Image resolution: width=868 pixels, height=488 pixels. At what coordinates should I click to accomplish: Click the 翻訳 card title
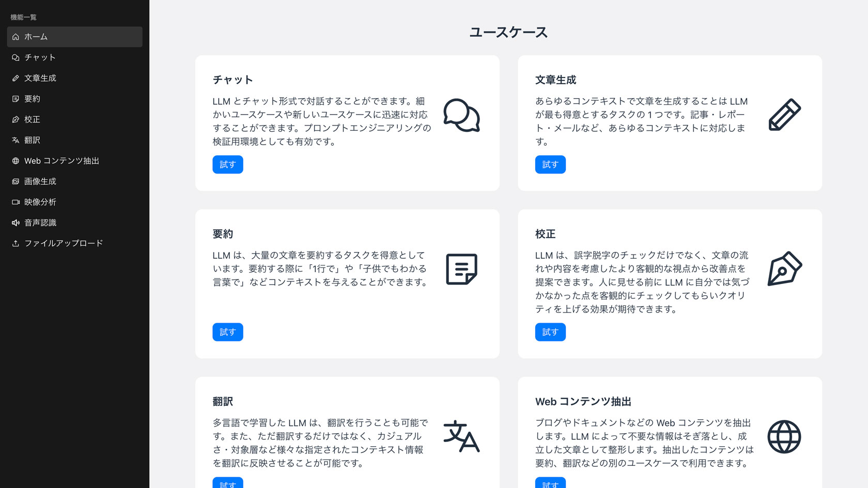(x=223, y=402)
